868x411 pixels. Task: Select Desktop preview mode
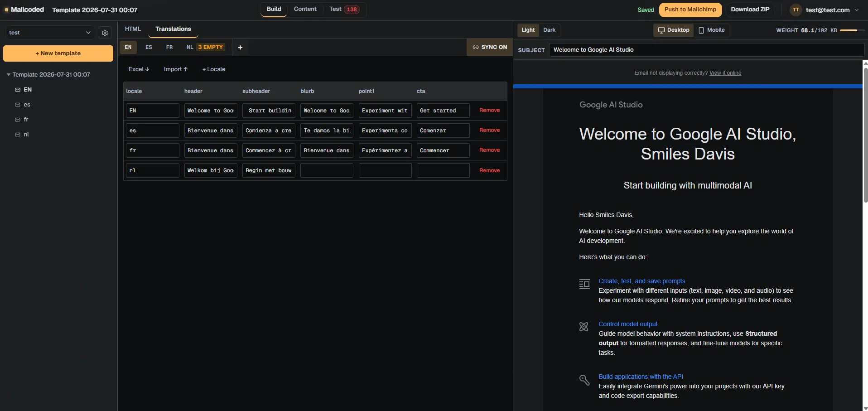pyautogui.click(x=674, y=30)
